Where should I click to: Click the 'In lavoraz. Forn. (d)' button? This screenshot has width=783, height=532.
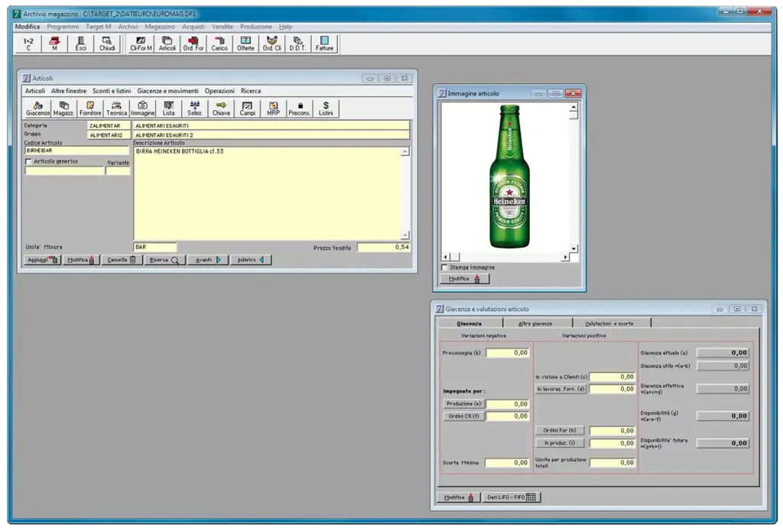click(560, 389)
